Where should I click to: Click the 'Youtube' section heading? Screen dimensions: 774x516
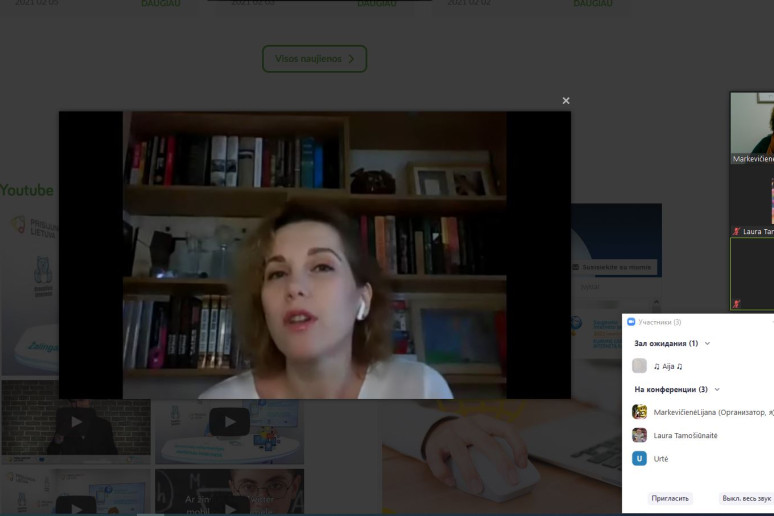(x=27, y=190)
